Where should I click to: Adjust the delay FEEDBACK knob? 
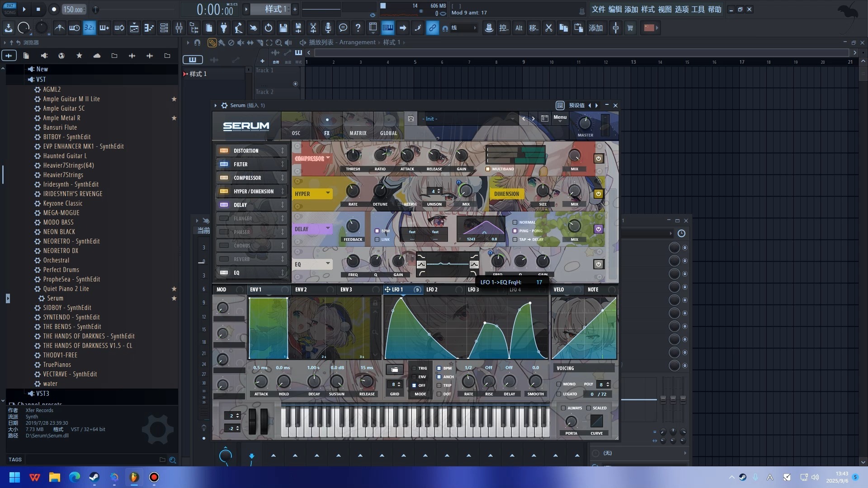(353, 226)
